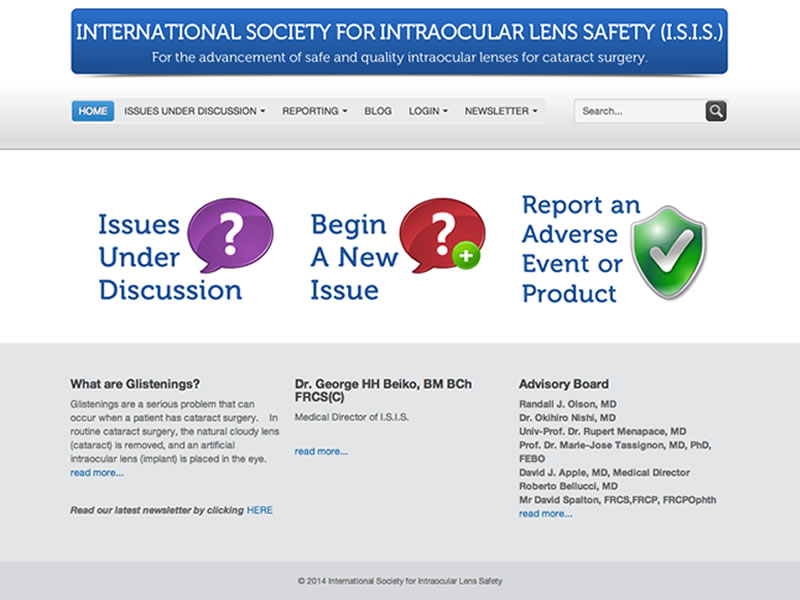Read more under Advisory Board list
The height and width of the screenshot is (600, 800).
(x=545, y=513)
